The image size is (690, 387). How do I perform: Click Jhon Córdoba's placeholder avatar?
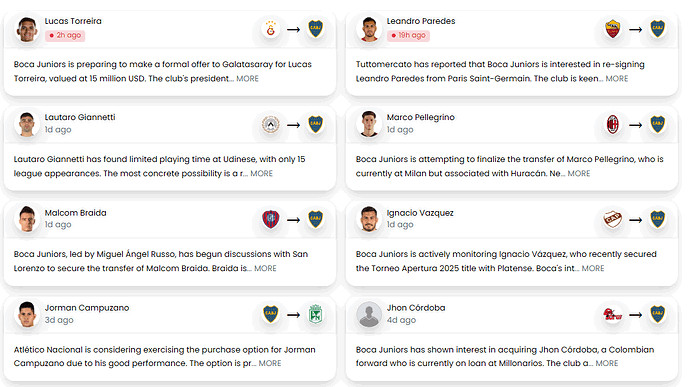pyautogui.click(x=369, y=314)
